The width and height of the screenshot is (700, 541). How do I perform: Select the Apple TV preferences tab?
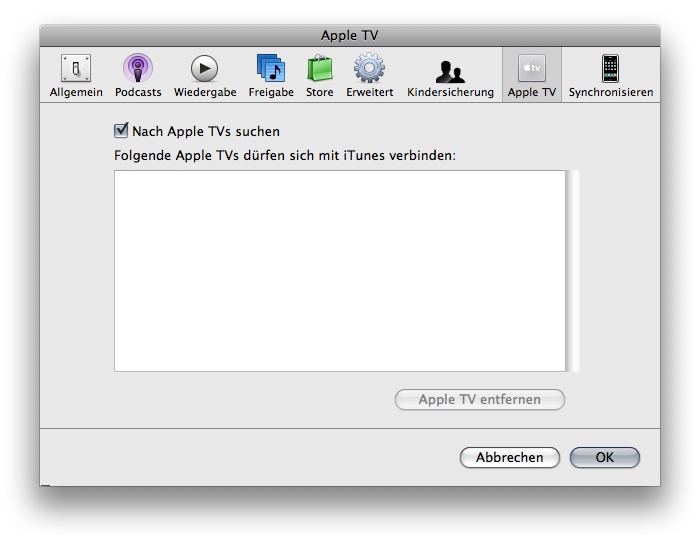click(x=532, y=75)
